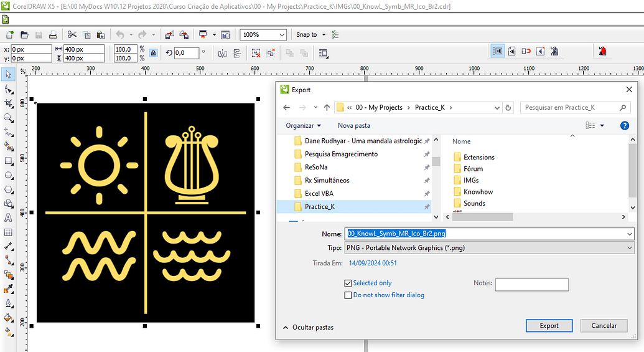Screen dimensions: 644x352
Task: Refresh the Export dialog folder view
Action: 508,108
